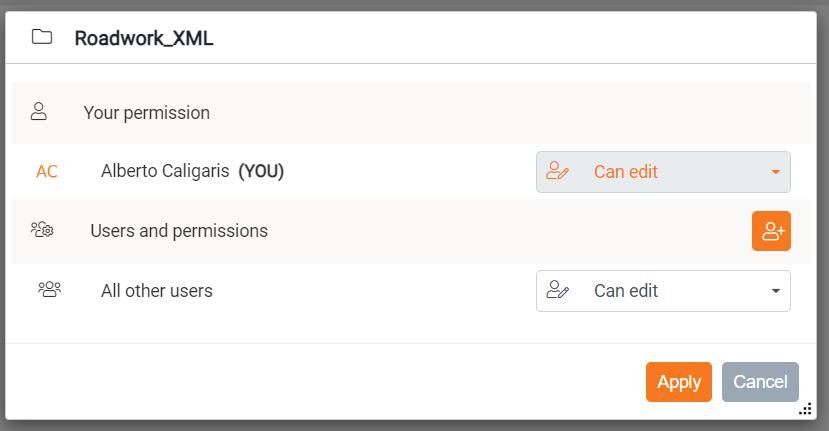Cancel the permissions dialog
This screenshot has height=431, width=829.
coord(760,382)
